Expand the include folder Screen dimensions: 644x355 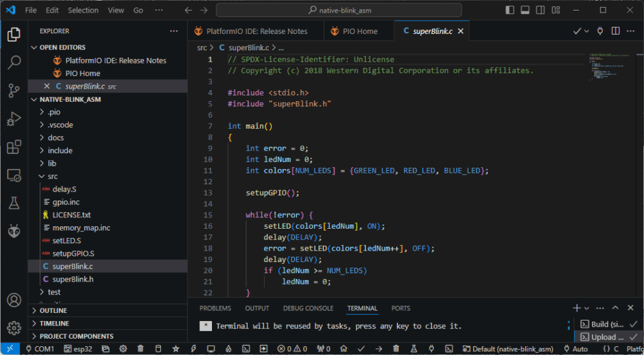click(x=60, y=150)
